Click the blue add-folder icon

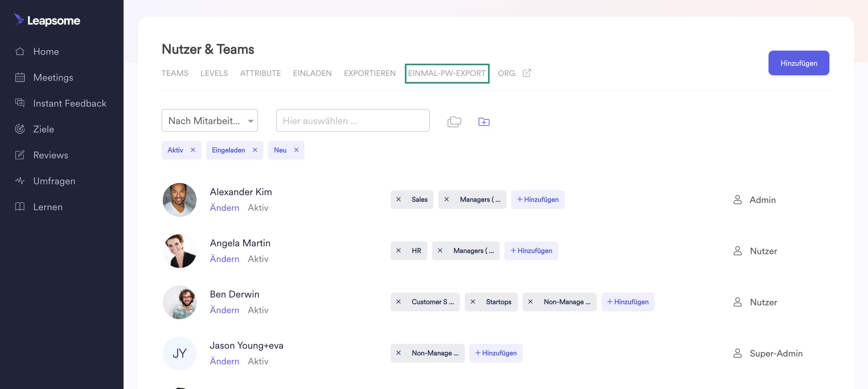[x=484, y=121]
